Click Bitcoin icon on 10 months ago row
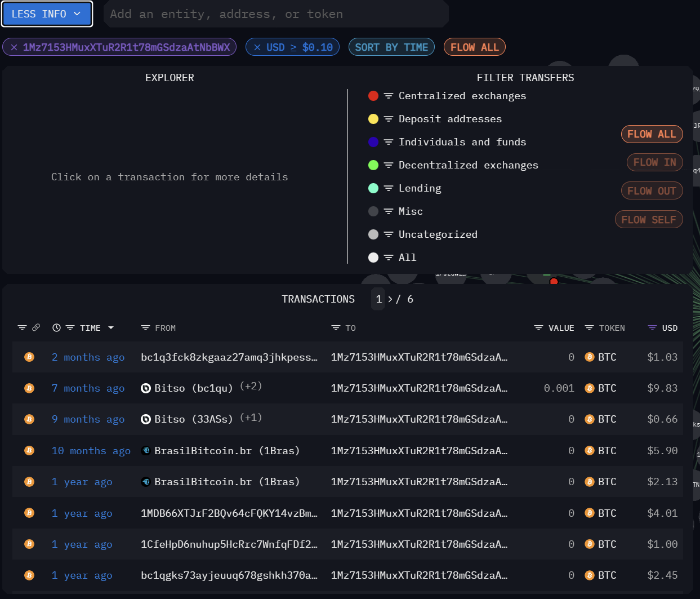Image resolution: width=700 pixels, height=599 pixels. (29, 450)
